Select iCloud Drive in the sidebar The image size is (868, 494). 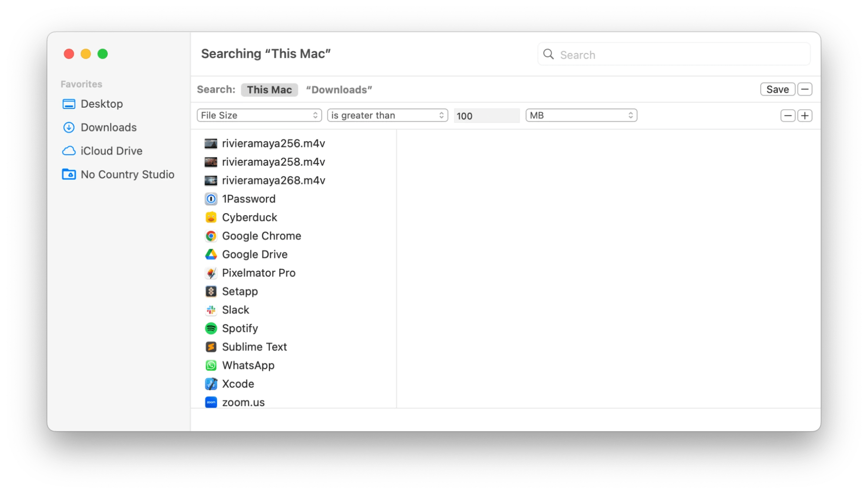pyautogui.click(x=111, y=151)
